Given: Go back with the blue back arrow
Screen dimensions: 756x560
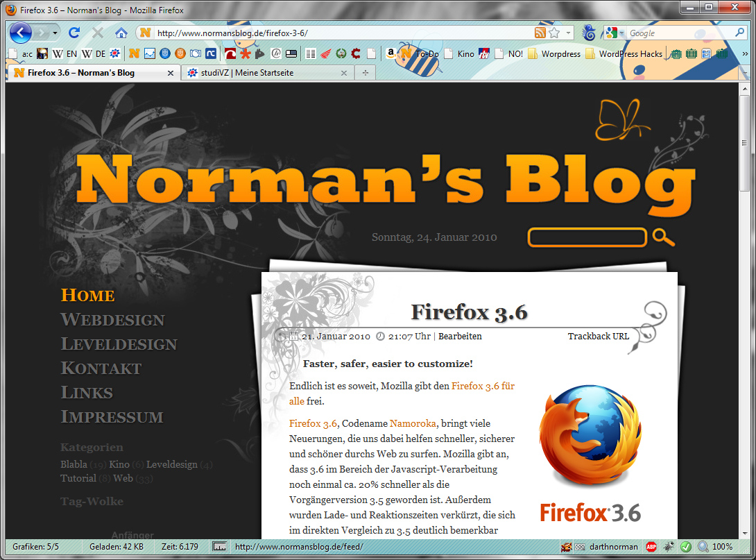Looking at the screenshot, I should click(x=20, y=33).
